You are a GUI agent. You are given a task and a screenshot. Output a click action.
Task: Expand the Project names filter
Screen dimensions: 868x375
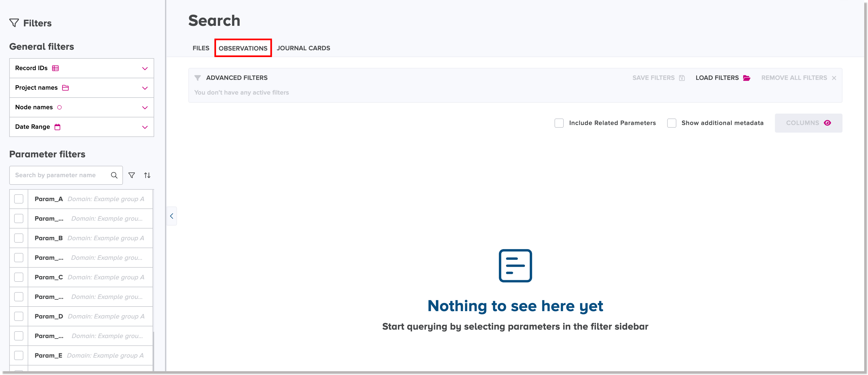tap(145, 88)
